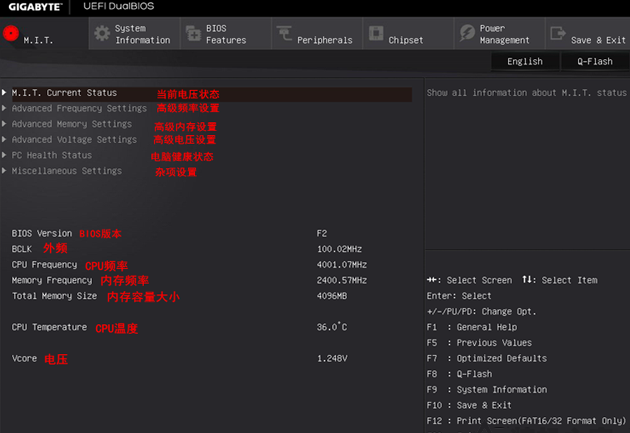Open PC Health Status entry

pyautogui.click(x=51, y=155)
